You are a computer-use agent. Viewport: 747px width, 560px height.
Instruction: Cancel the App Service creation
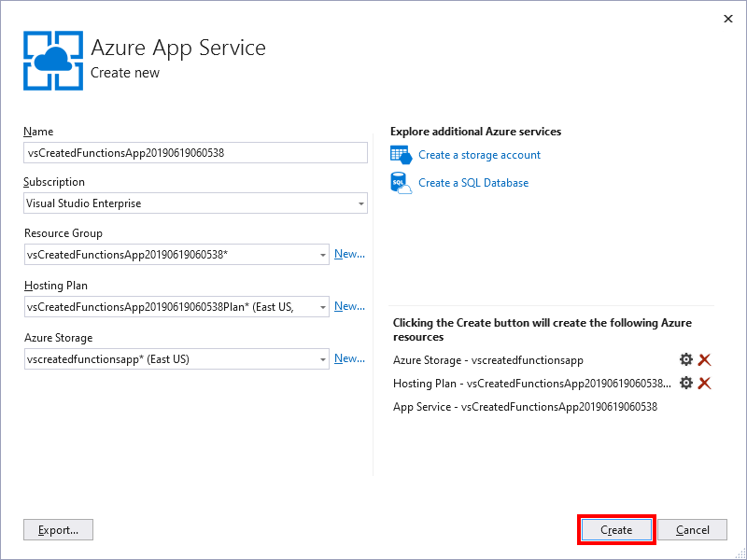tap(693, 529)
